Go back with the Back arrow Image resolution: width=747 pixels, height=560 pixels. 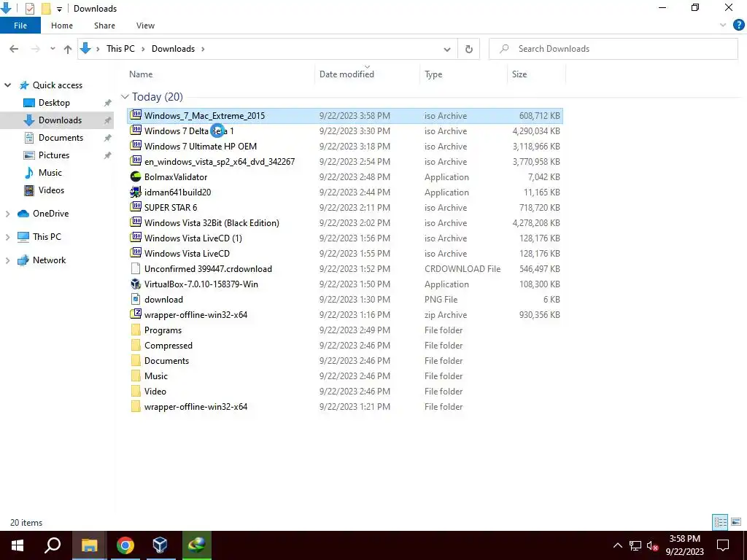15,49
